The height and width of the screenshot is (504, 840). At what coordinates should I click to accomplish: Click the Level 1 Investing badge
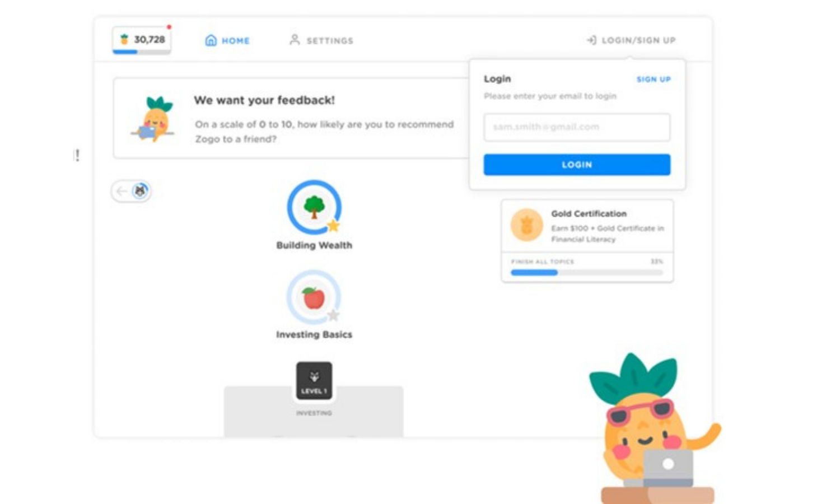point(314,381)
